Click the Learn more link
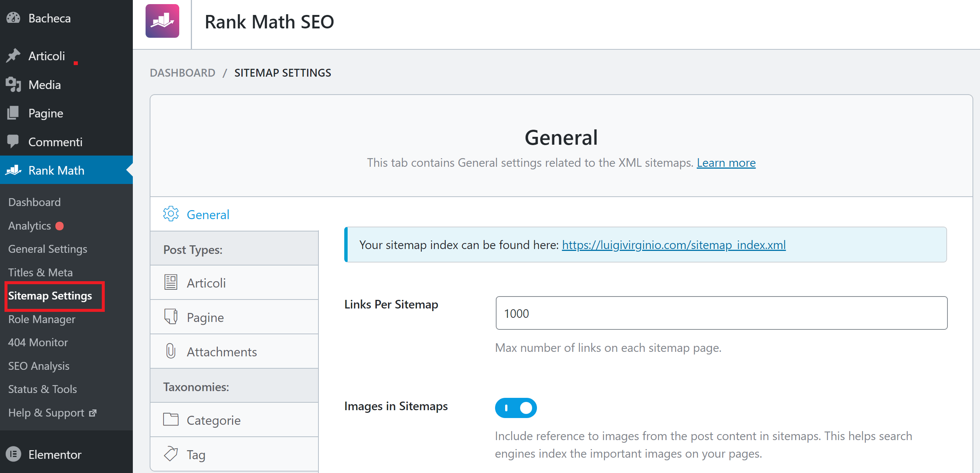The image size is (980, 473). click(x=726, y=163)
